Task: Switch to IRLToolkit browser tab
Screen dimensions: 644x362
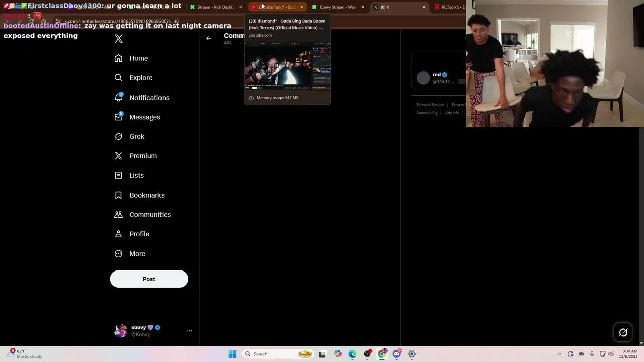Action: (x=449, y=7)
